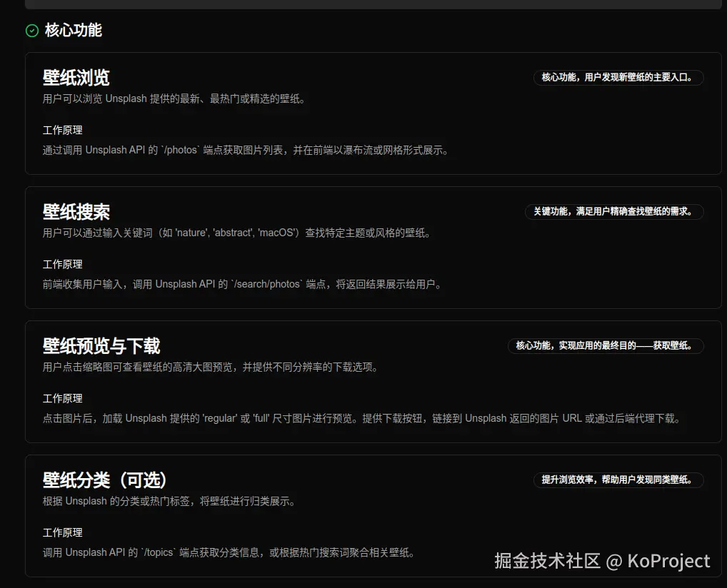Click the 壁纸分类（可选）heading

point(104,480)
